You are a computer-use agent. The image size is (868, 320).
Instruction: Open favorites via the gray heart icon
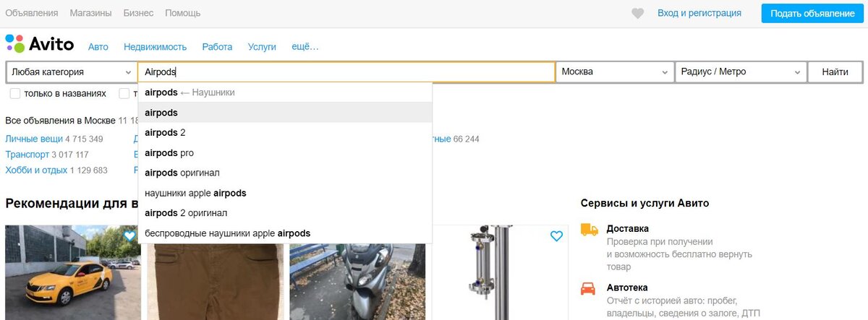click(x=637, y=14)
